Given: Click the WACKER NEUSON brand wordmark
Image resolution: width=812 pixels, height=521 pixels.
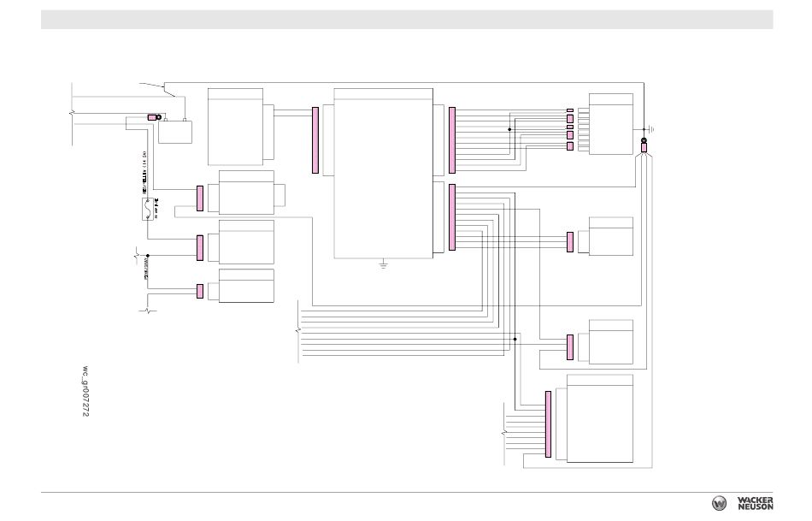Looking at the screenshot, I should (756, 503).
